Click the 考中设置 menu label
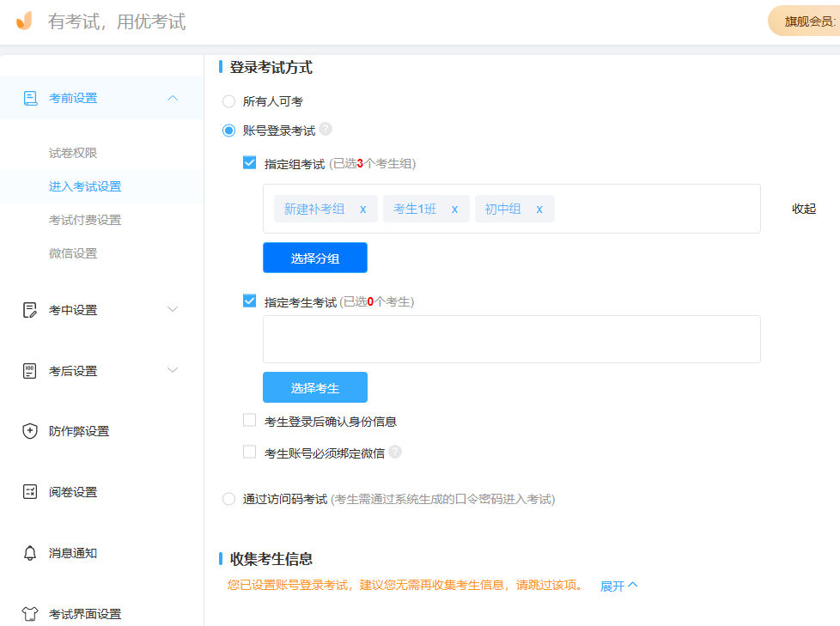 (73, 310)
